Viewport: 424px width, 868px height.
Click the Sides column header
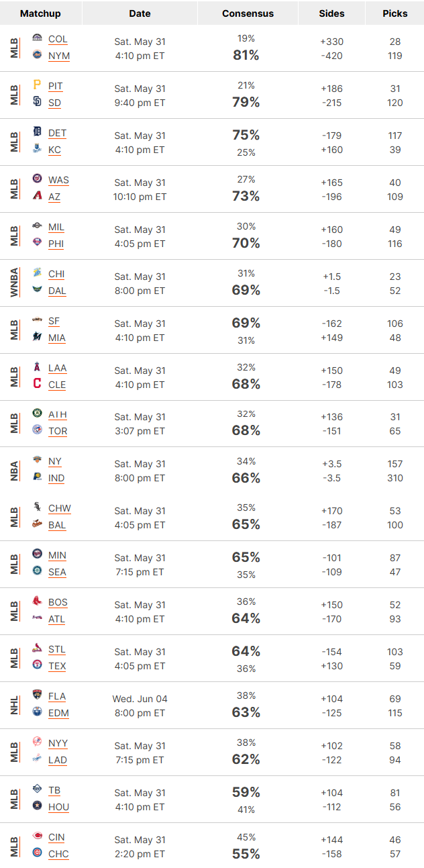pos(331,13)
